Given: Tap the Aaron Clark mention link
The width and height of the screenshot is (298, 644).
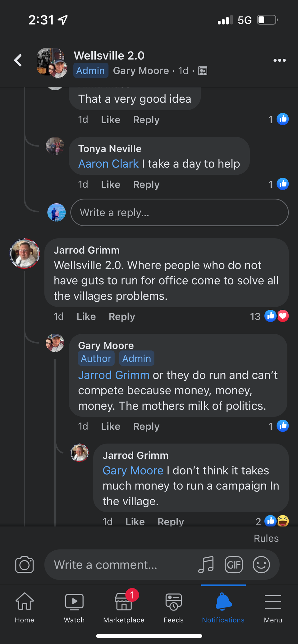Looking at the screenshot, I should coord(108,164).
